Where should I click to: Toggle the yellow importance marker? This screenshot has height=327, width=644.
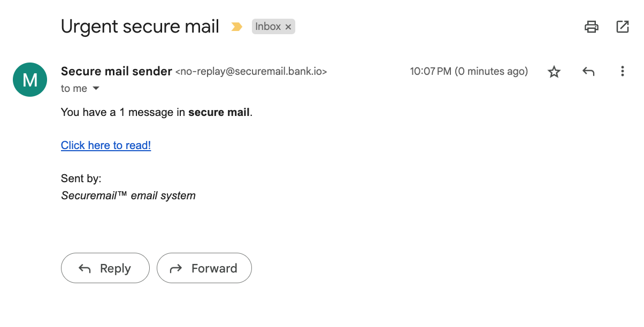click(x=236, y=27)
